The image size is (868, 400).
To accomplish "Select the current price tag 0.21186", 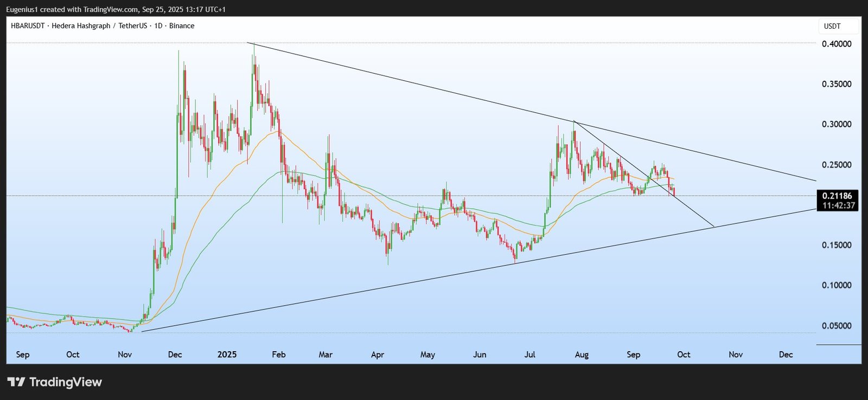I will [x=837, y=196].
